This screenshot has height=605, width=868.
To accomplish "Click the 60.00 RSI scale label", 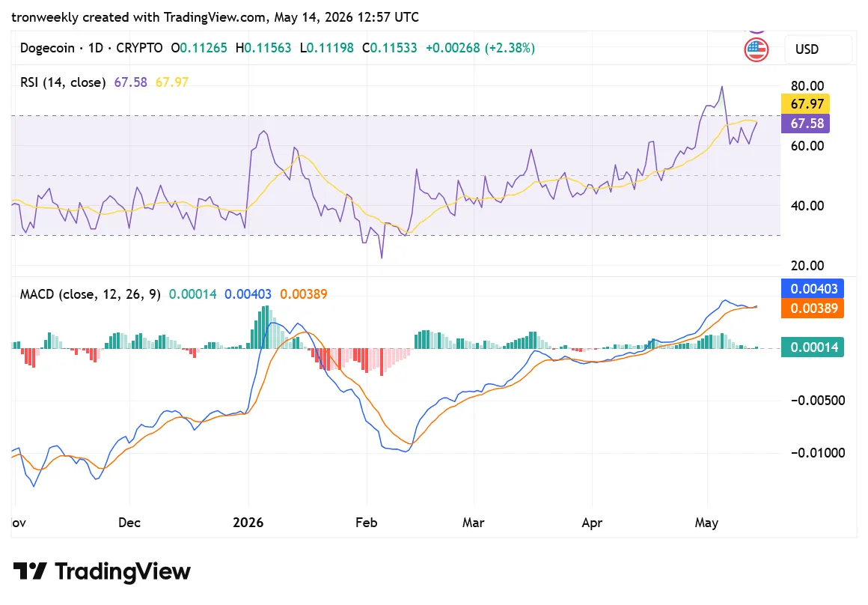I will 807,146.
